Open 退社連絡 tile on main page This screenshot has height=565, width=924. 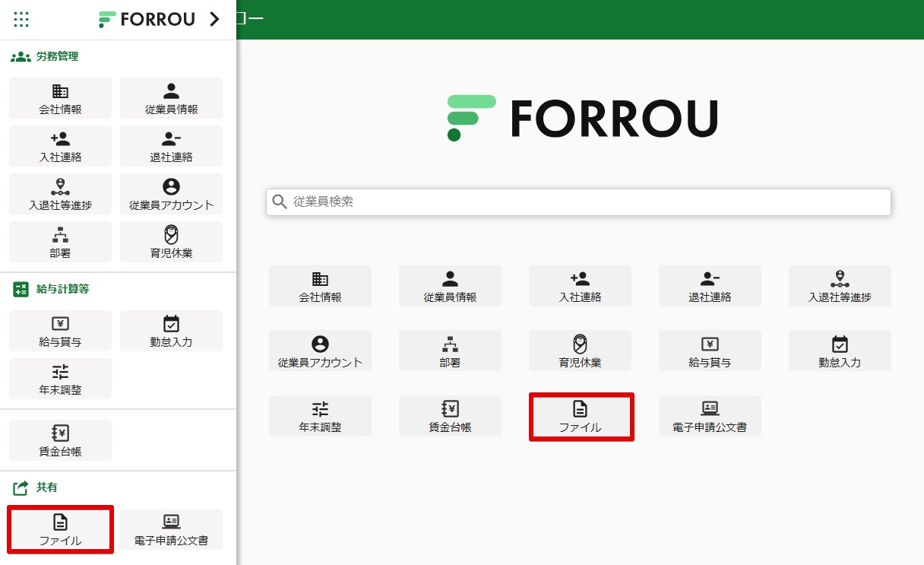710,286
